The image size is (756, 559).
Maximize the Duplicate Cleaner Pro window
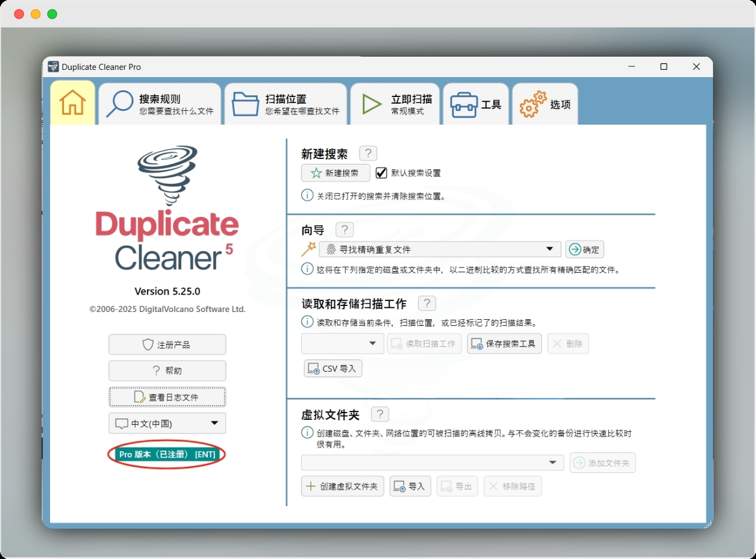(x=664, y=67)
